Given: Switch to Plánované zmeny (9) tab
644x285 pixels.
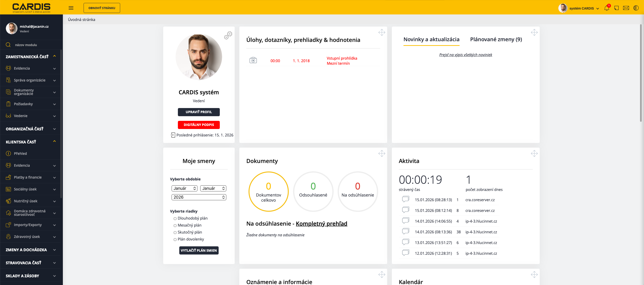Looking at the screenshot, I should [x=496, y=40].
